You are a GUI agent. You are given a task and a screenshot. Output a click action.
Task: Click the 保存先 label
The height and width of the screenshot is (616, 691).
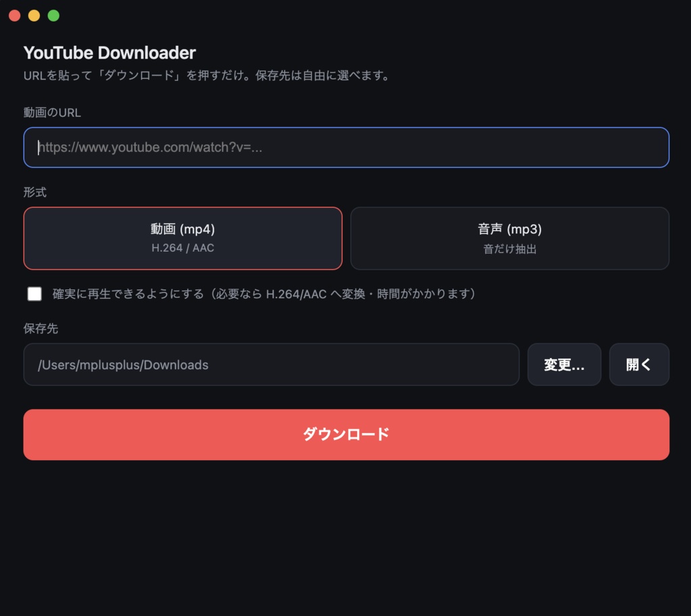tap(40, 329)
